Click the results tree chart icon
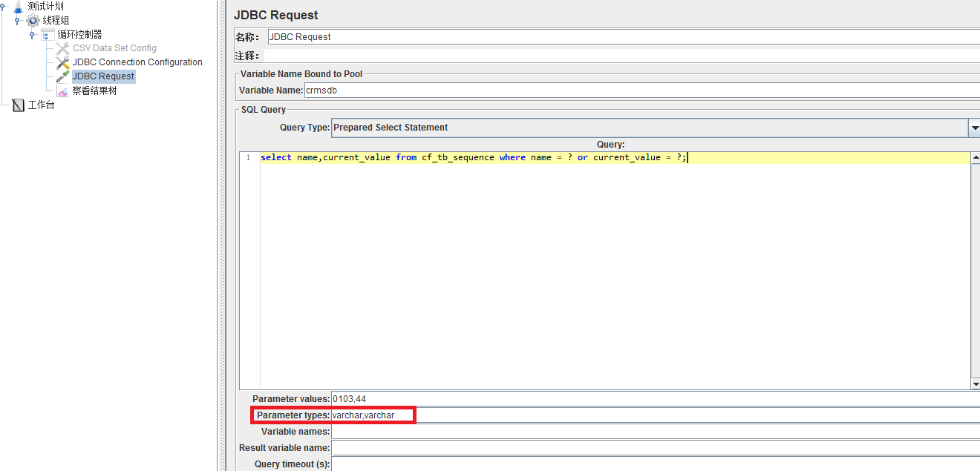980x471 pixels. tap(62, 90)
